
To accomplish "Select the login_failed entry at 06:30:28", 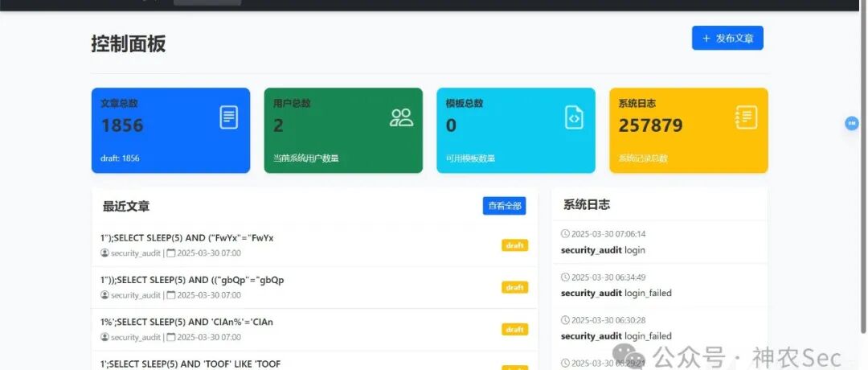I will coord(659,328).
